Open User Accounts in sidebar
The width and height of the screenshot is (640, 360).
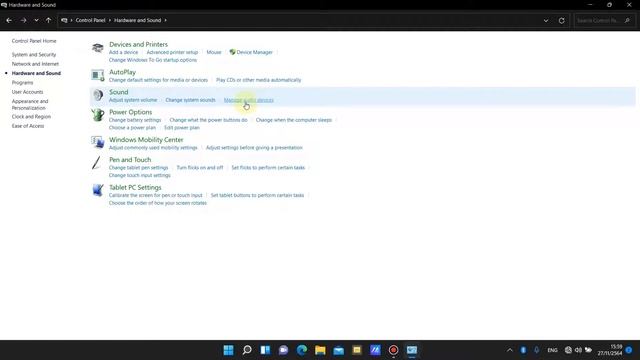click(27, 92)
